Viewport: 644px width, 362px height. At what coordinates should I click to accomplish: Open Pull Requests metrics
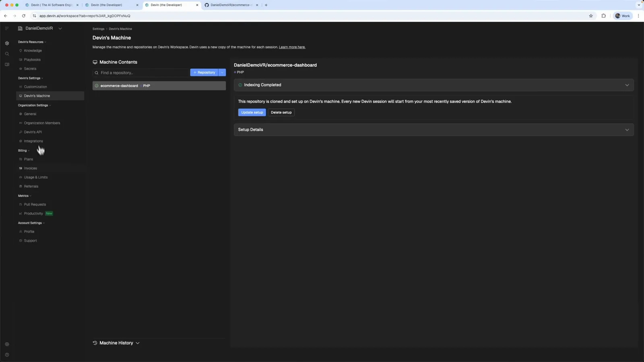coord(50,204)
